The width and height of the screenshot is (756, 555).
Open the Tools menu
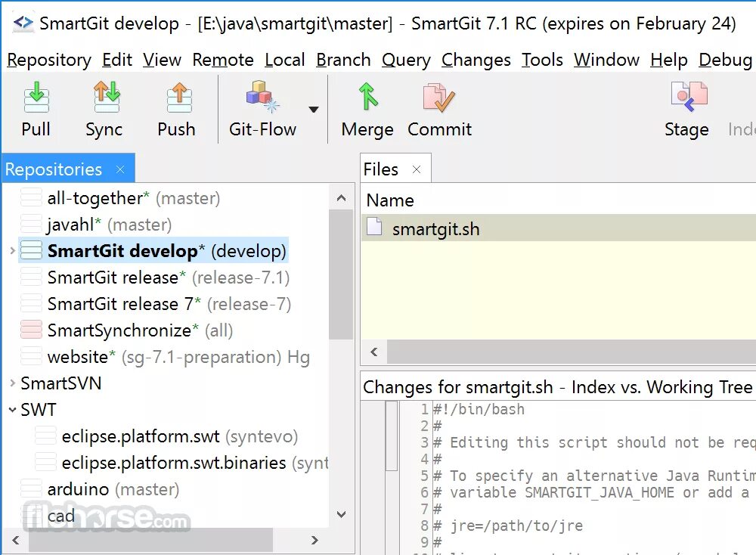(542, 60)
